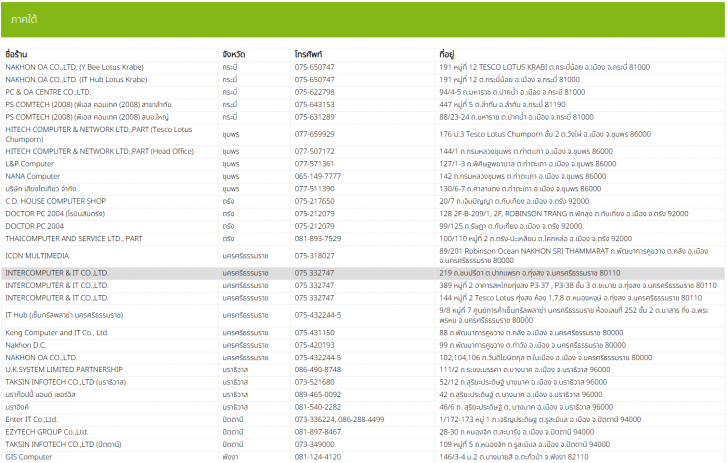The image size is (728, 463).
Task: Click the Nakhon D.C. shop name
Action: pyautogui.click(x=26, y=345)
